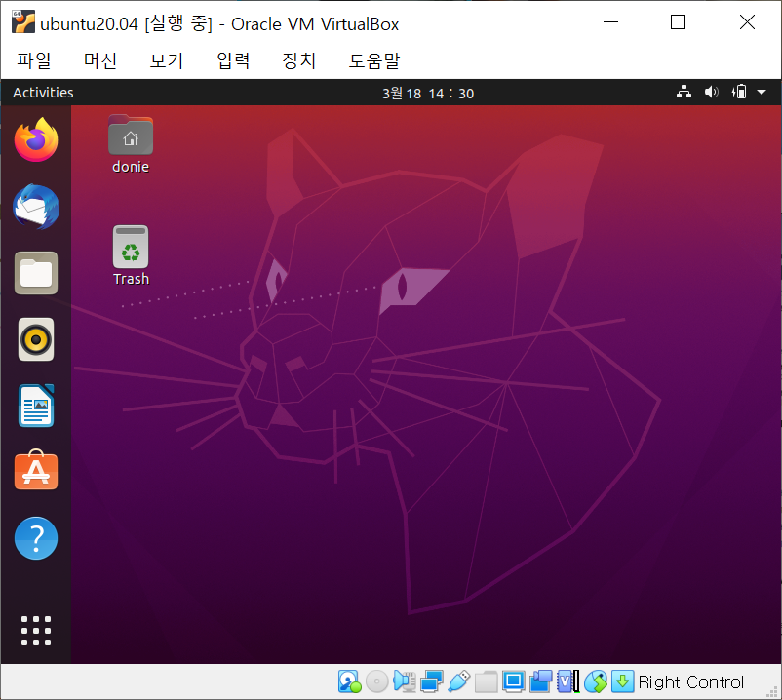The image size is (782, 700).
Task: Open the 머신 menu
Action: [100, 60]
